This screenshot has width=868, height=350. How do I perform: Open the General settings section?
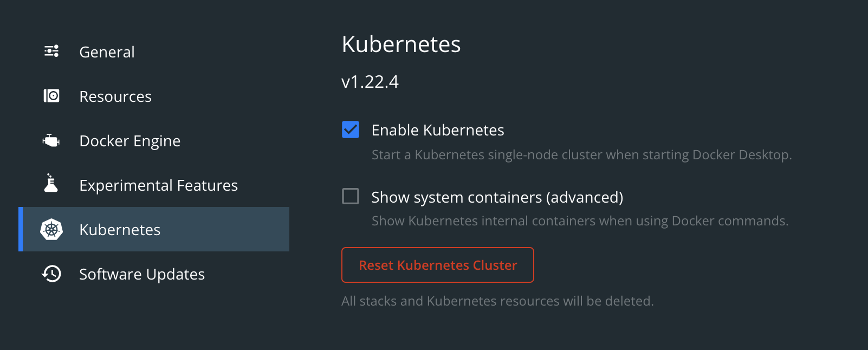[107, 52]
